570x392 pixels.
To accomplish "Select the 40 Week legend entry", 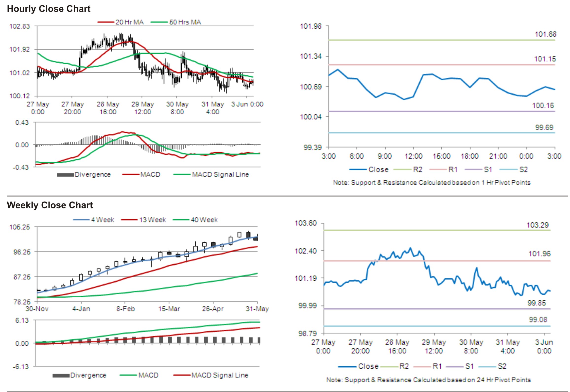I will point(195,220).
